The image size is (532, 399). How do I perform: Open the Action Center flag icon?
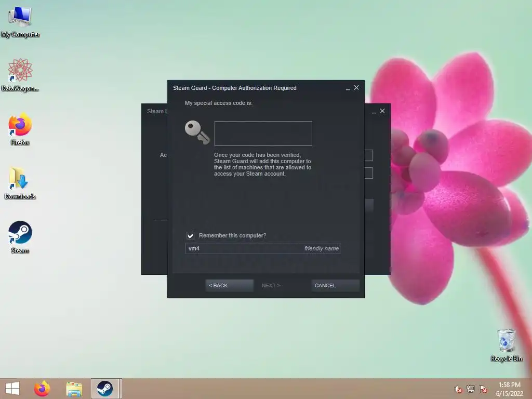(483, 389)
